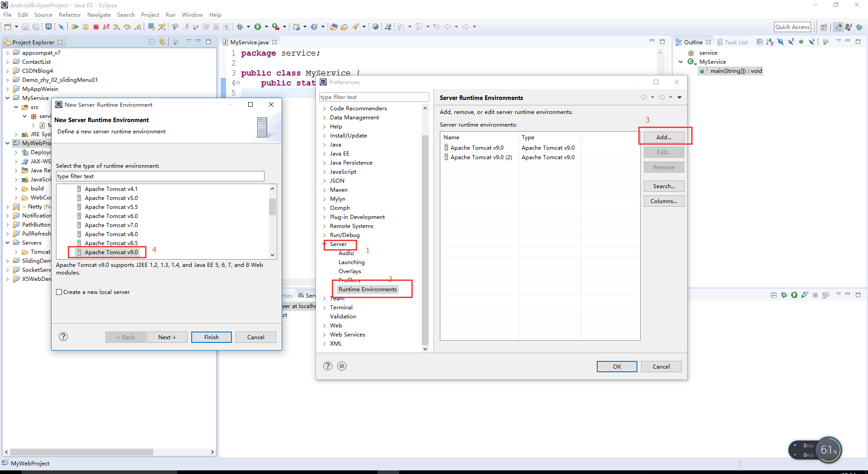Expand the Java node in Preferences tree
Image resolution: width=868 pixels, height=474 pixels.
pyautogui.click(x=325, y=145)
